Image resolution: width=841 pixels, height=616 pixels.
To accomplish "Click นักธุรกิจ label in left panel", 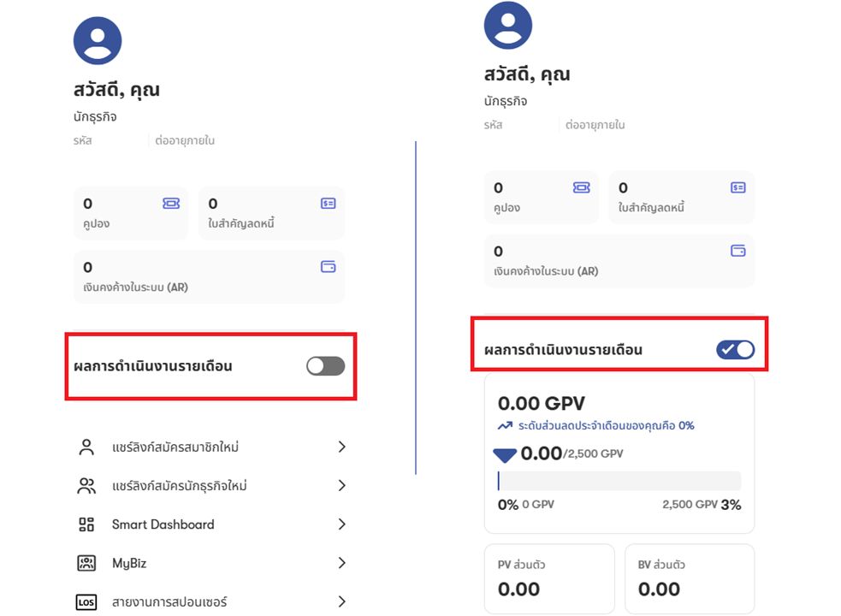I will pyautogui.click(x=95, y=116).
